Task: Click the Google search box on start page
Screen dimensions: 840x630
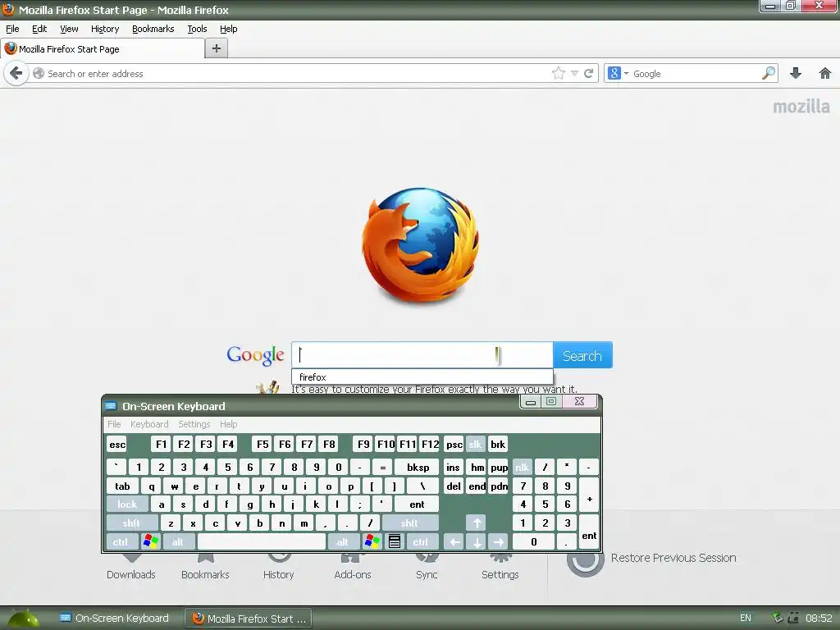Action: (422, 355)
